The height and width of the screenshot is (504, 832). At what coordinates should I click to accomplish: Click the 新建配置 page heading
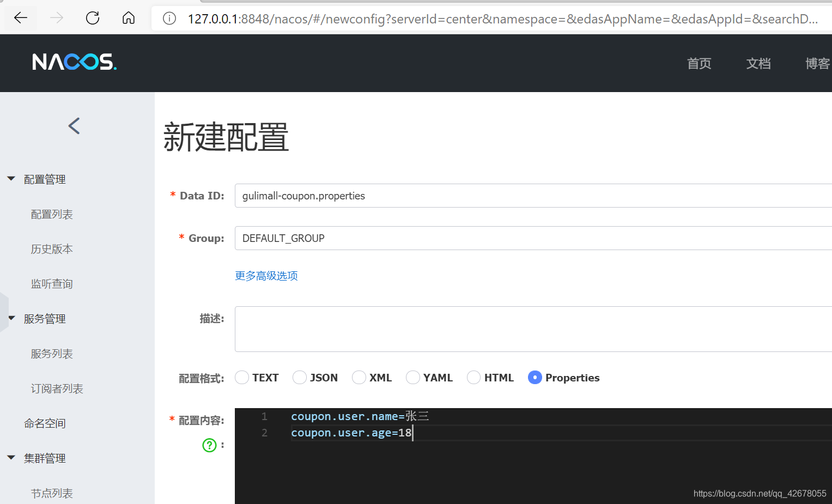(x=226, y=137)
